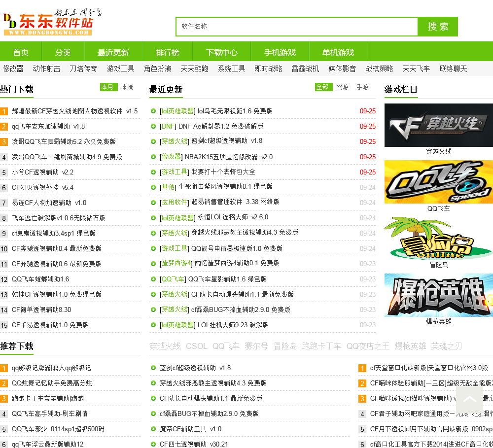Select the 雷霆战机 category link
Viewport: 493px width, 448px height.
coord(305,69)
